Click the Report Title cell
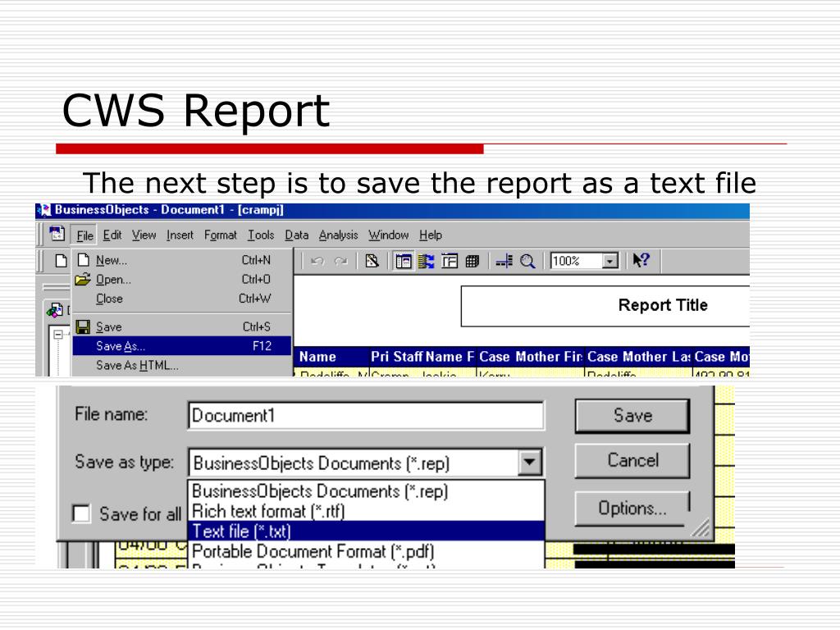The width and height of the screenshot is (840, 630). tap(605, 306)
